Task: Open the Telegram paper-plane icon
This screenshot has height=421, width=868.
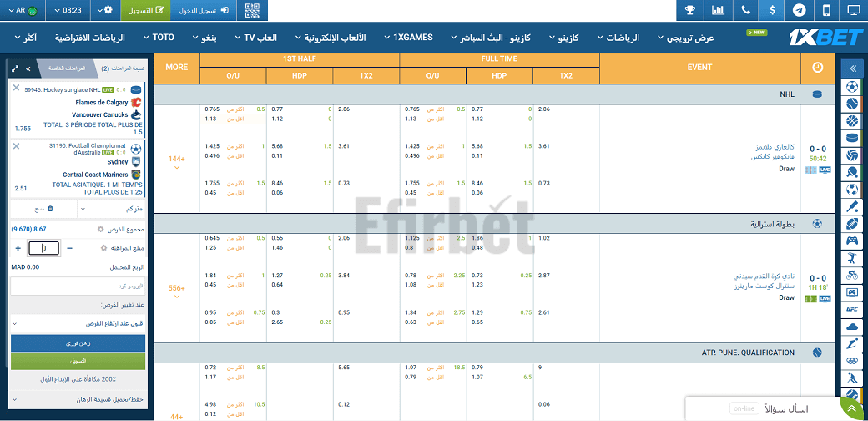Action: (x=799, y=11)
